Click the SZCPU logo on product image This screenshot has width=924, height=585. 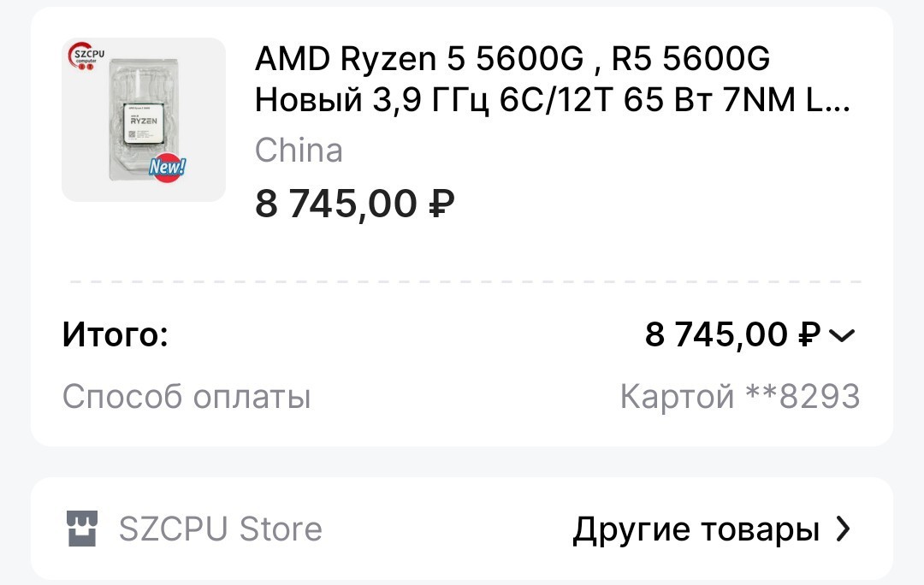point(87,56)
